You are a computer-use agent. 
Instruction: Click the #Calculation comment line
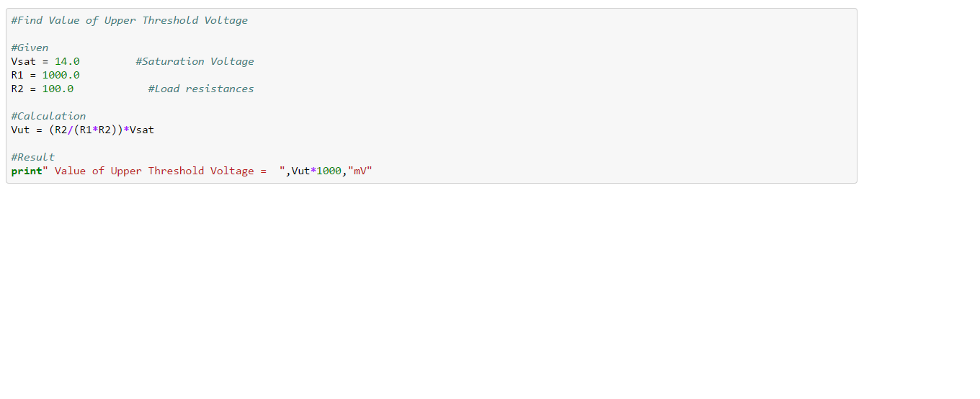coord(48,116)
